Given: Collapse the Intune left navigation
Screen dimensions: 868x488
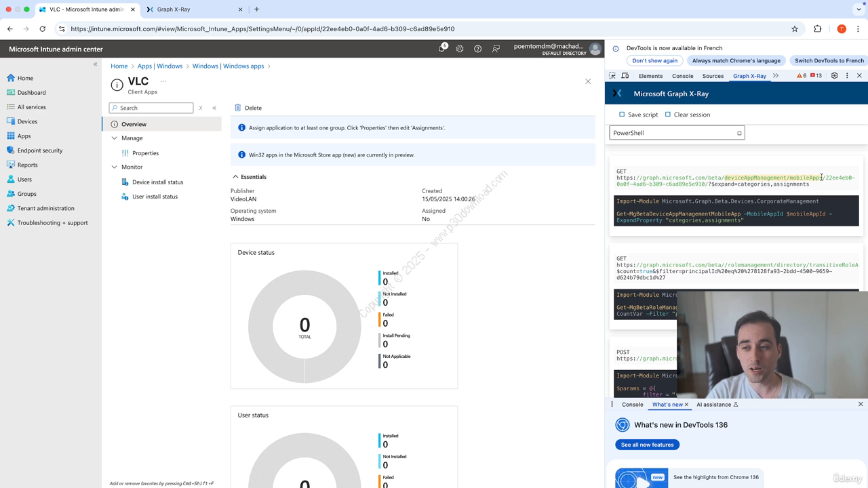Looking at the screenshot, I should coord(95,64).
